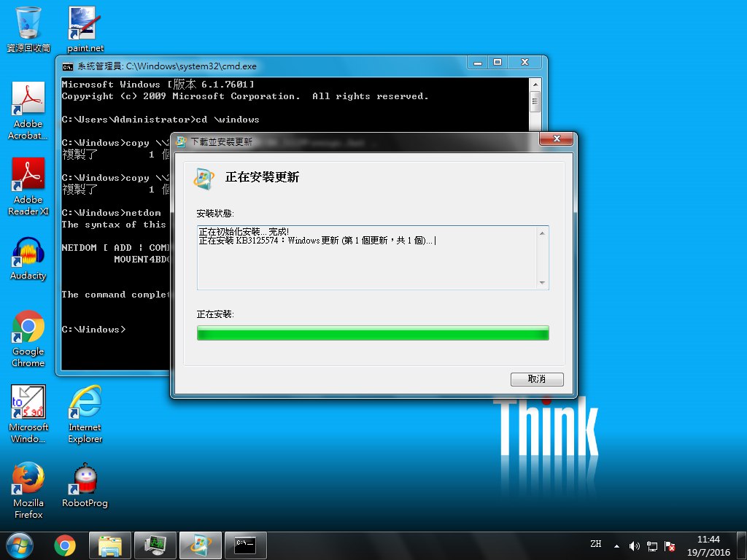Click the Cancel button in update dialog
Image resolution: width=747 pixels, height=560 pixels.
click(x=537, y=379)
